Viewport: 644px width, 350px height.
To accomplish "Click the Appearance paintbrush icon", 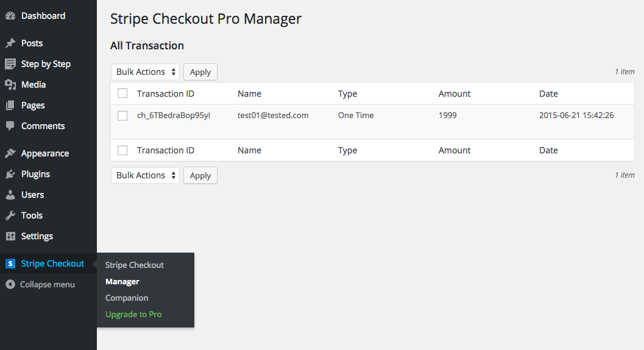I will [x=10, y=153].
